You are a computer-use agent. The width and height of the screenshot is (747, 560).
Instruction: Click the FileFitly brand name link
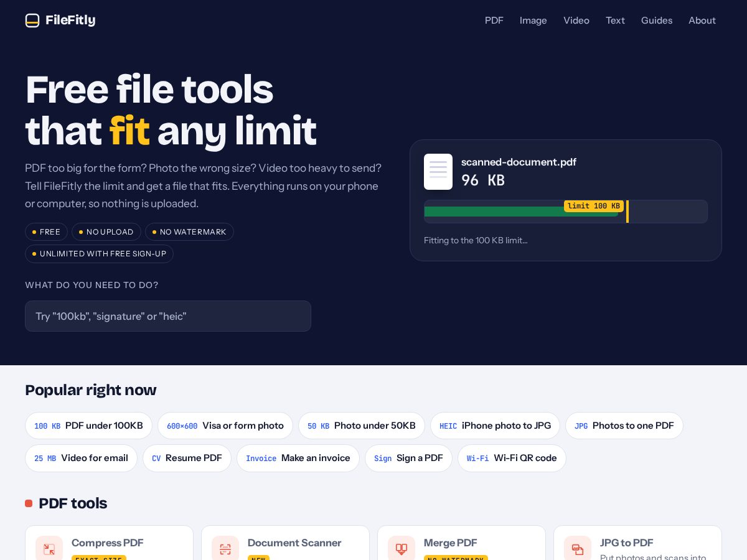pos(70,21)
